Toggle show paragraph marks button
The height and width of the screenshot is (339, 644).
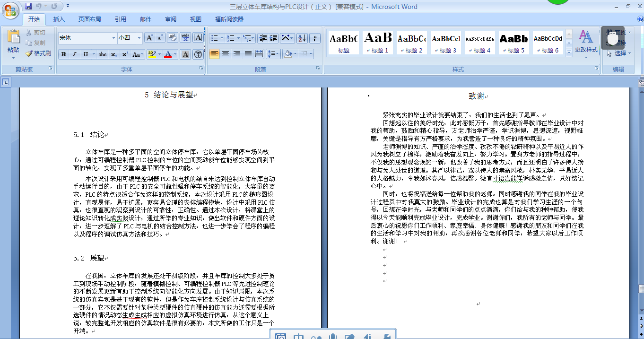(314, 38)
